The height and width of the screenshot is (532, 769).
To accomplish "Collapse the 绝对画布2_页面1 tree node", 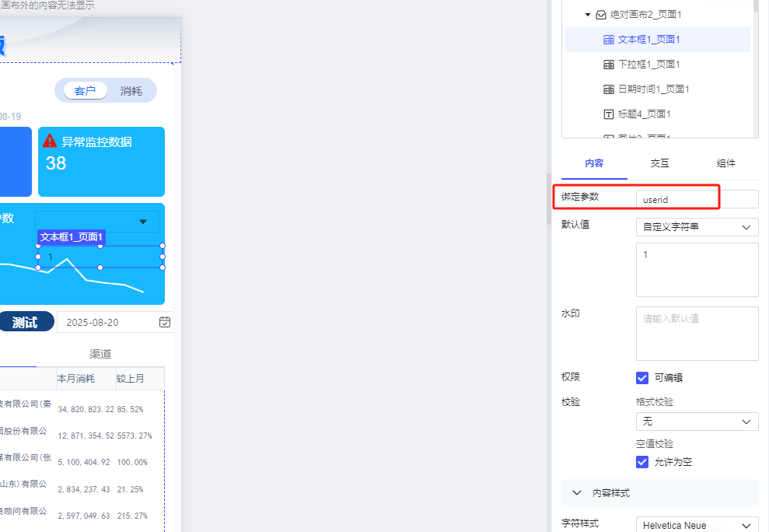I will pos(588,15).
